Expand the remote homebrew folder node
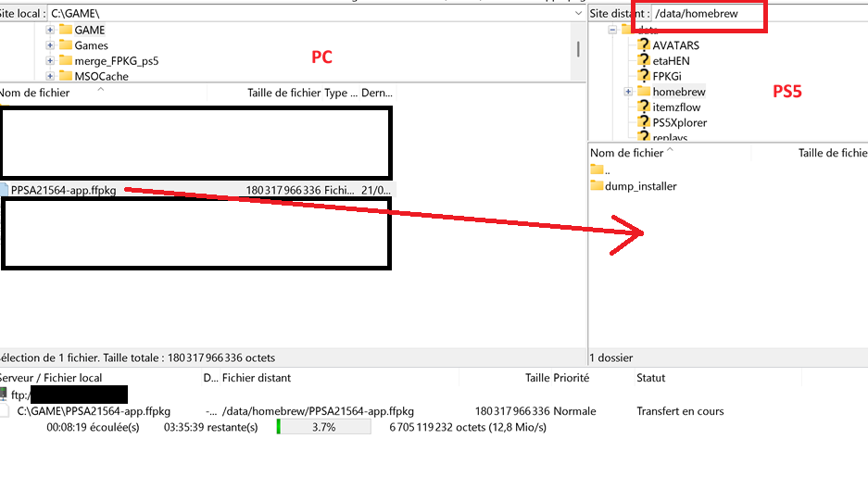Image resolution: width=868 pixels, height=489 pixels. click(628, 92)
